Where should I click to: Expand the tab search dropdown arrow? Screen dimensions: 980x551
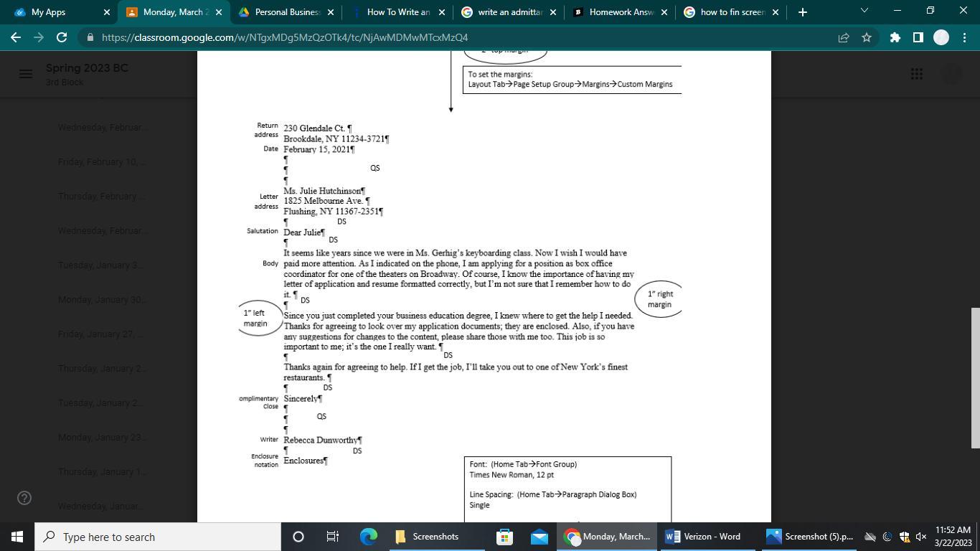864,11
